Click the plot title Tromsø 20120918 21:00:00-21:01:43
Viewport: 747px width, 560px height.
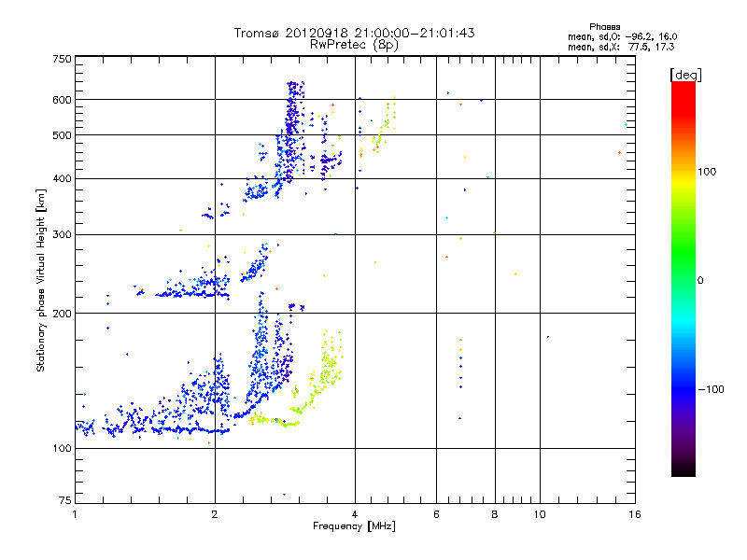[x=354, y=33]
